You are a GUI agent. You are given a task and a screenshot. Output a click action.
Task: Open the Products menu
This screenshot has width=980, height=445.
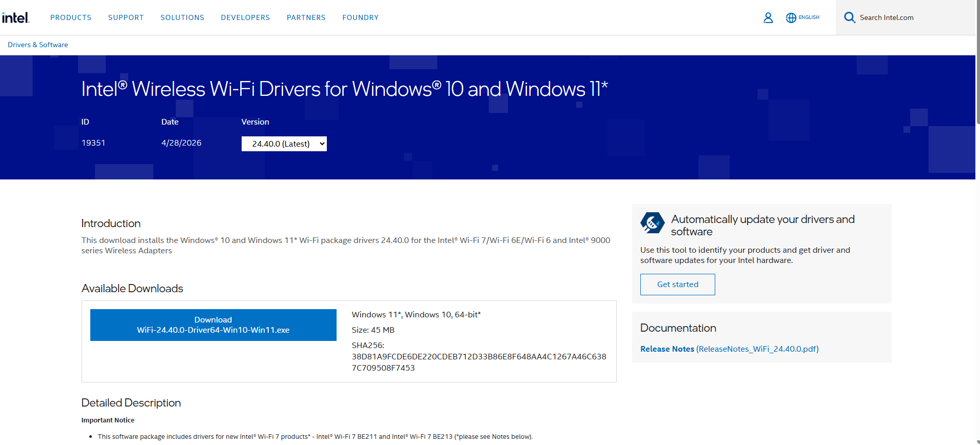point(71,17)
